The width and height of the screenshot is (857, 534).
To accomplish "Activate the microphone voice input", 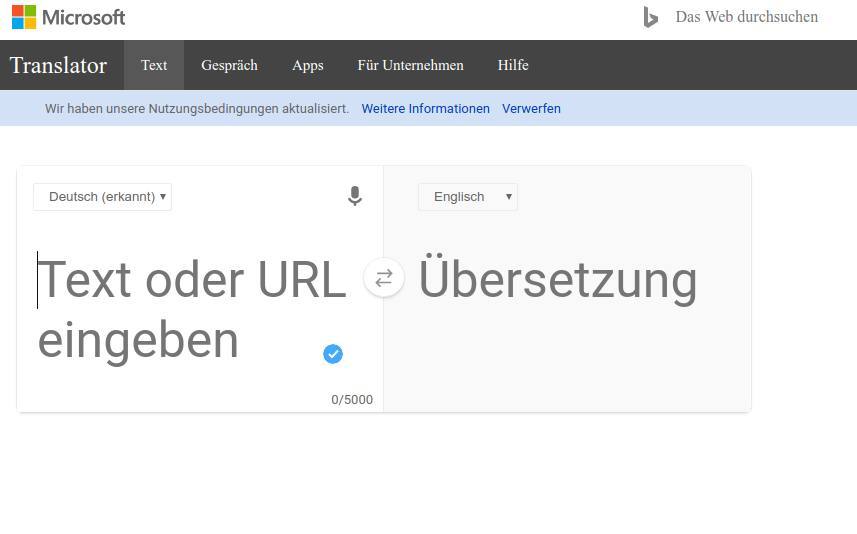I will pos(355,196).
